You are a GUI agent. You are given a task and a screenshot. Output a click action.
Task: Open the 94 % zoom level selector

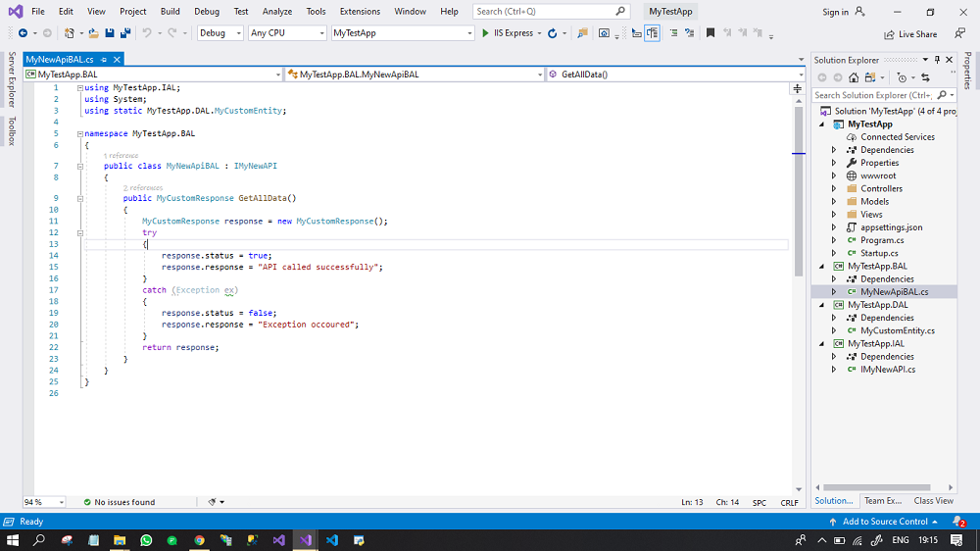[x=44, y=502]
